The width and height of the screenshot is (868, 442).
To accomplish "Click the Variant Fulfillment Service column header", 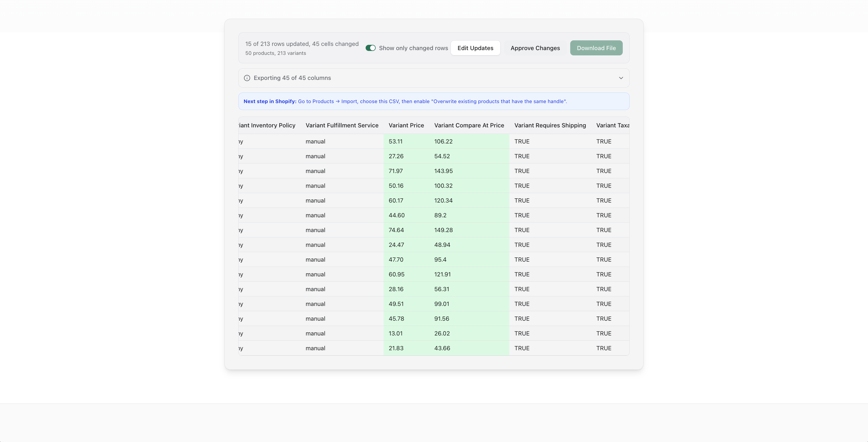I will click(x=342, y=125).
